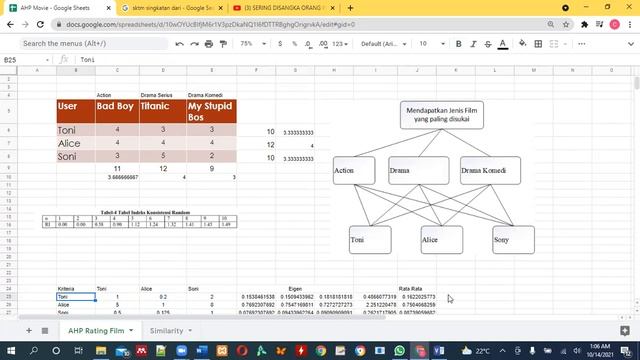
Task: Toggle Italic formatting
Action: (473, 44)
